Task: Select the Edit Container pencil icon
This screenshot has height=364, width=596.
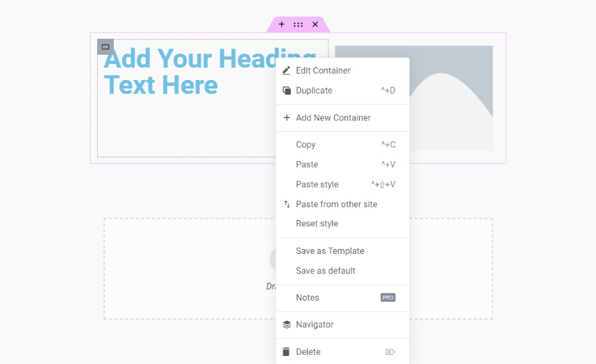Action: [286, 70]
